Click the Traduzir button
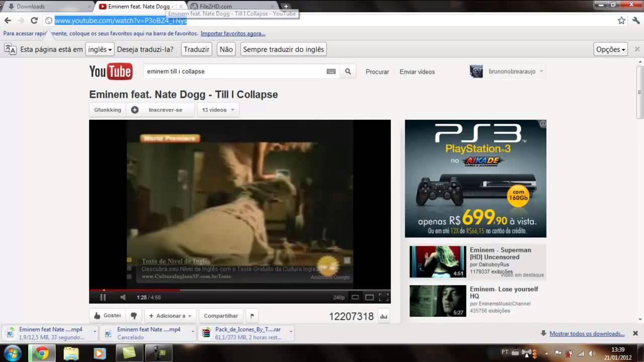The width and height of the screenshot is (644, 362). 196,49
